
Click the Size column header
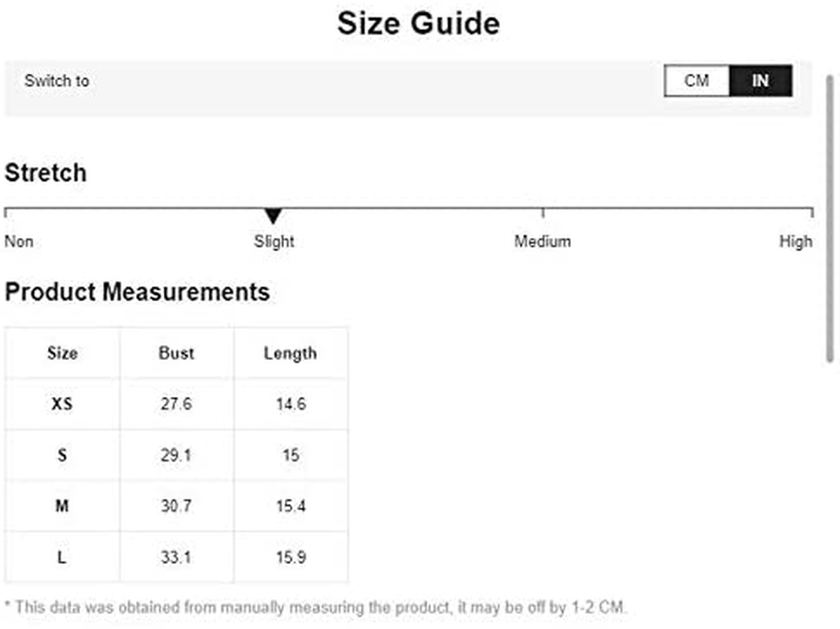[x=62, y=353]
